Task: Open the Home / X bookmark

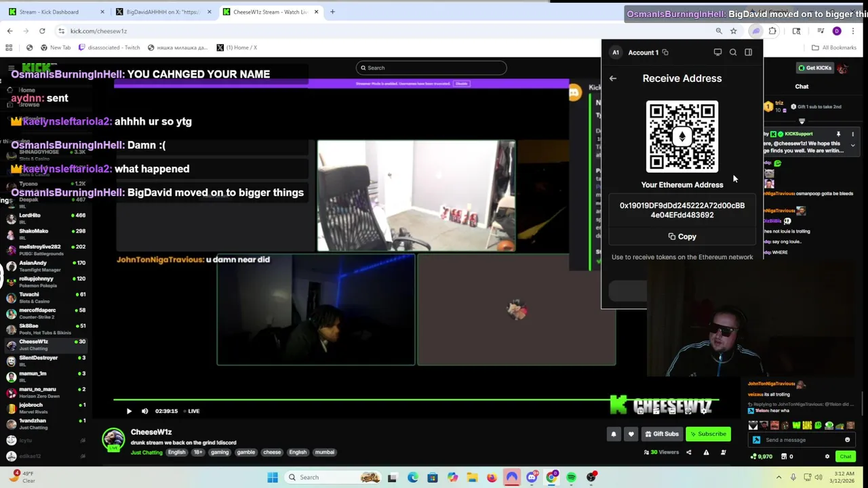Action: coord(237,47)
